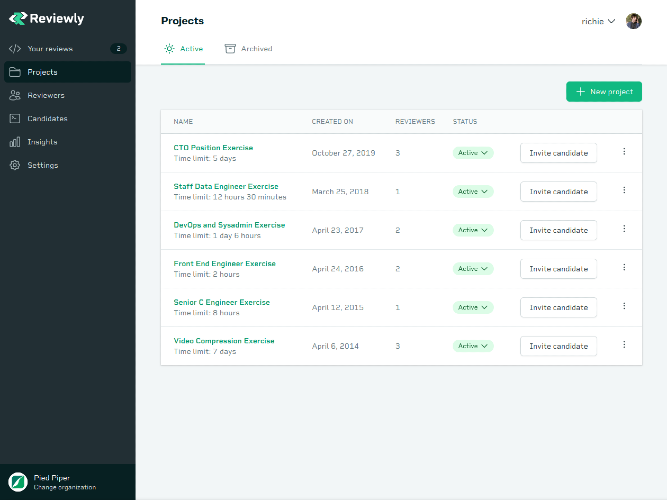Viewport: 667px width, 500px height.
Task: Open status dropdown for Video Compression Exercise
Action: [473, 346]
